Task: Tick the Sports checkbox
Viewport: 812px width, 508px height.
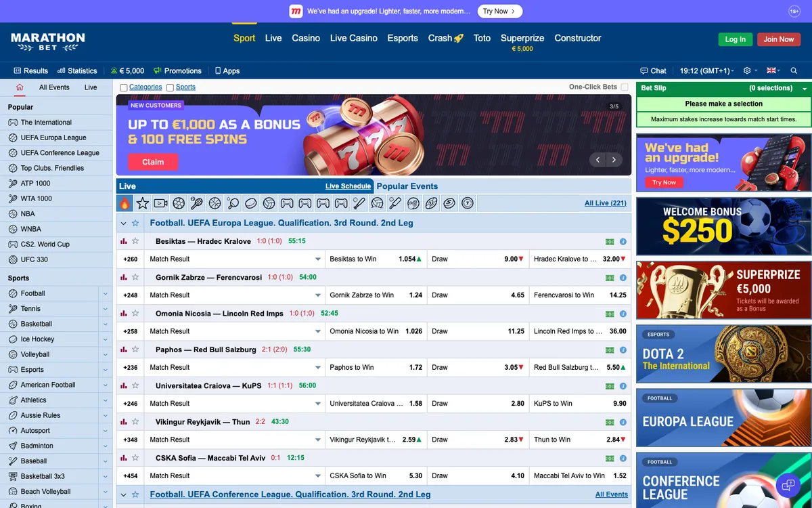Action: [170, 87]
